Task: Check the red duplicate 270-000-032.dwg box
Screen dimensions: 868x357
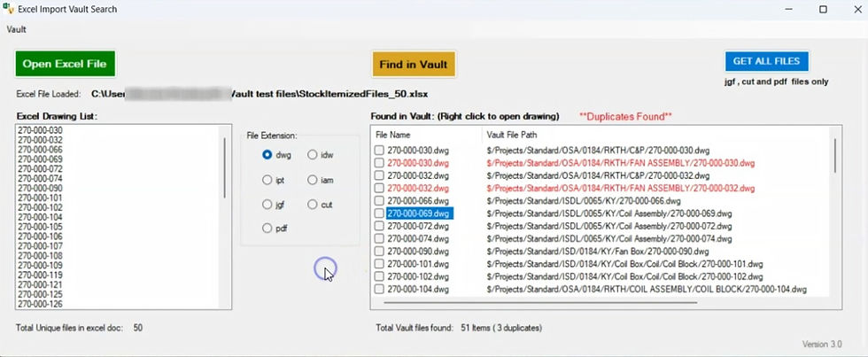Action: pyautogui.click(x=379, y=188)
